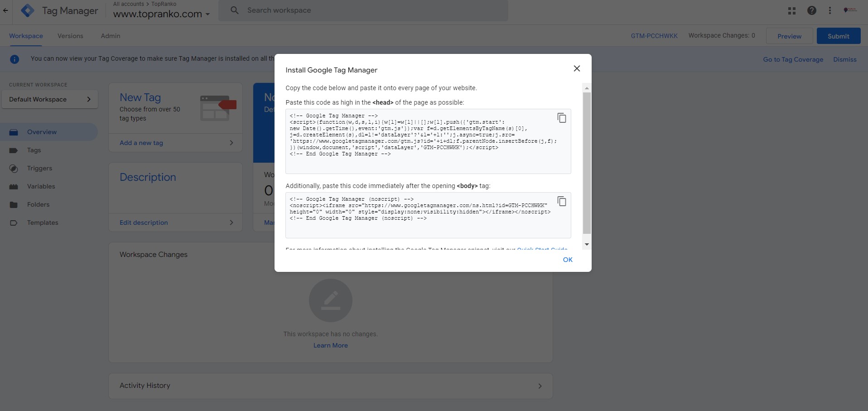Click the Edit description link
Viewport: 868px width, 411px height.
pyautogui.click(x=144, y=222)
